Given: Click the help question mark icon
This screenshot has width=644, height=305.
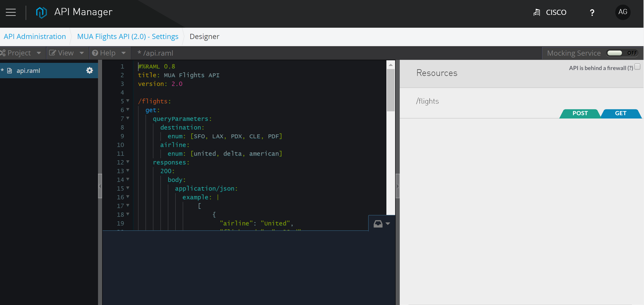Looking at the screenshot, I should pos(592,13).
